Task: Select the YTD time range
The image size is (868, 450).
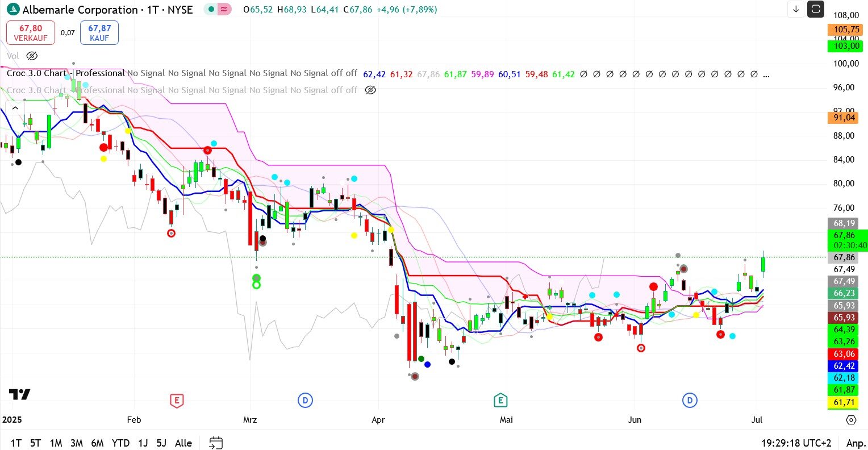Action: coord(120,443)
